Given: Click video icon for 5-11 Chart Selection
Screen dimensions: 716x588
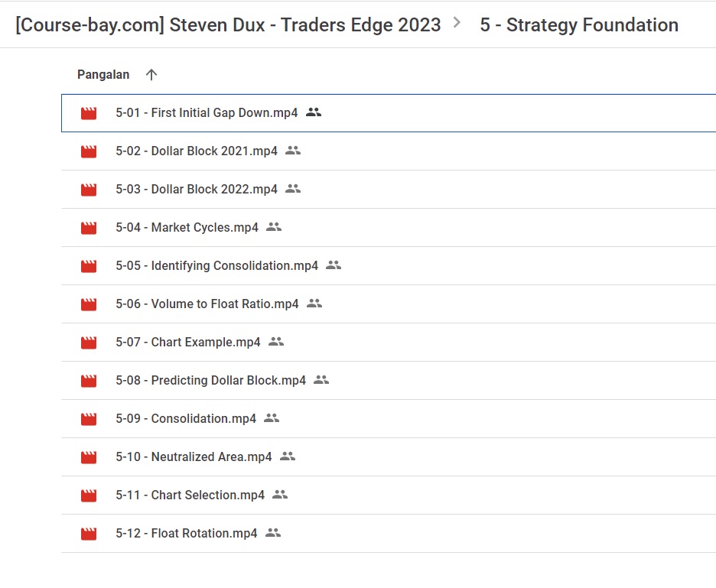Looking at the screenshot, I should click(x=89, y=495).
